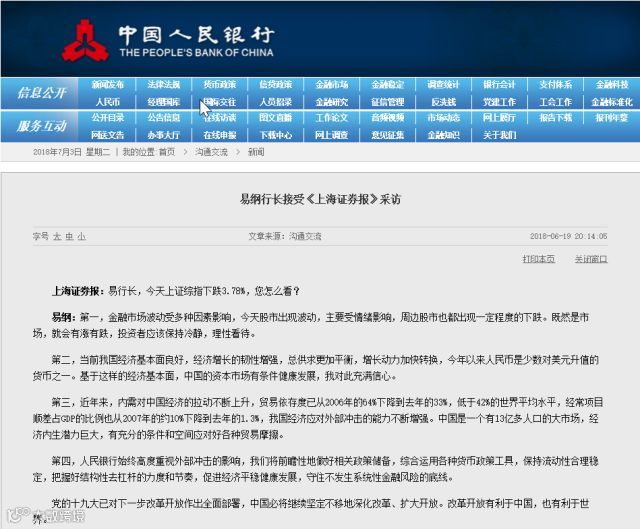Viewport: 640px width, 529px height.
Task: Select 征信管理 in the navigation
Action: pos(388,102)
